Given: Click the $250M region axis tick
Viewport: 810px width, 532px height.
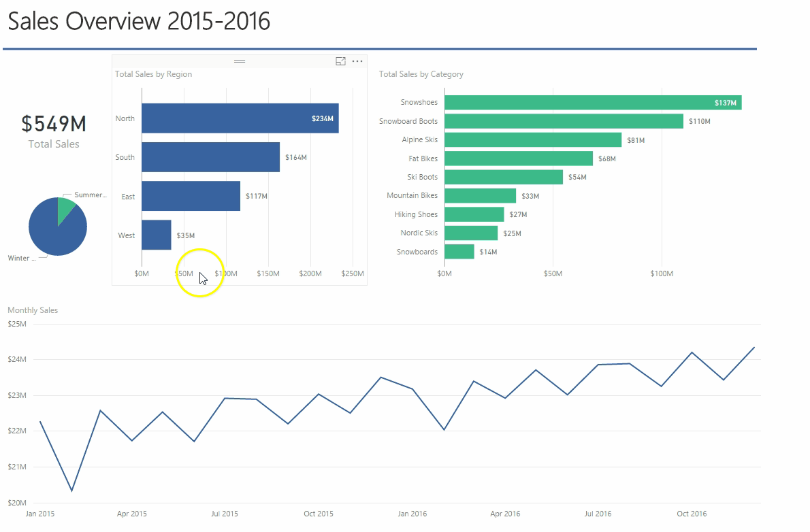Looking at the screenshot, I should [353, 273].
